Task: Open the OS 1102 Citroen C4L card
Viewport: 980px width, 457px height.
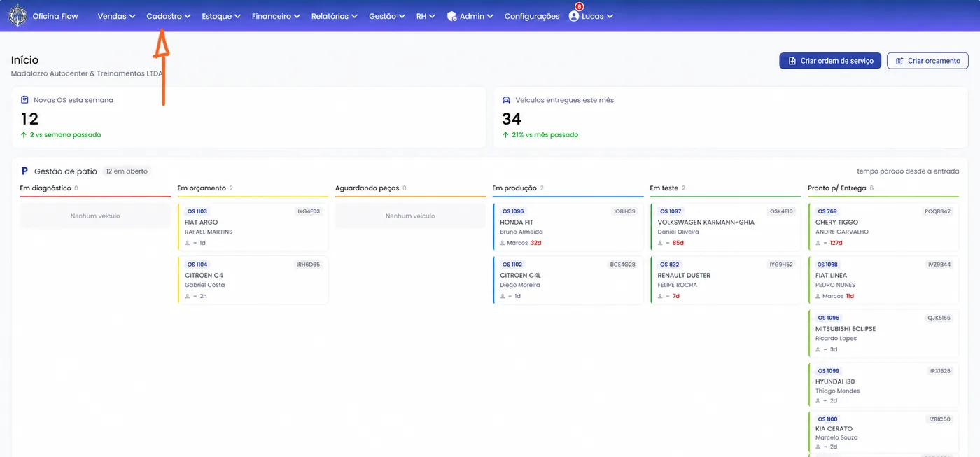Action: pyautogui.click(x=568, y=281)
